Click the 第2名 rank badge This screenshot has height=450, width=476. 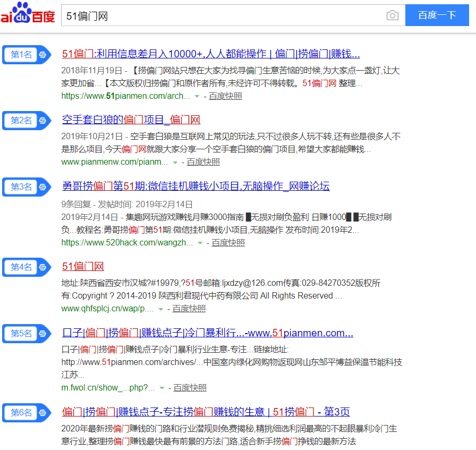[27, 121]
